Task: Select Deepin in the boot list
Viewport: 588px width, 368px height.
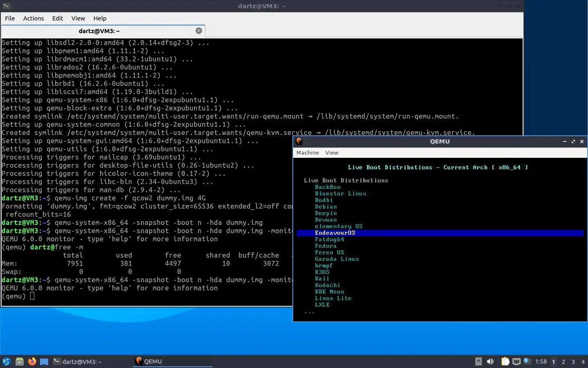Action: coord(326,213)
